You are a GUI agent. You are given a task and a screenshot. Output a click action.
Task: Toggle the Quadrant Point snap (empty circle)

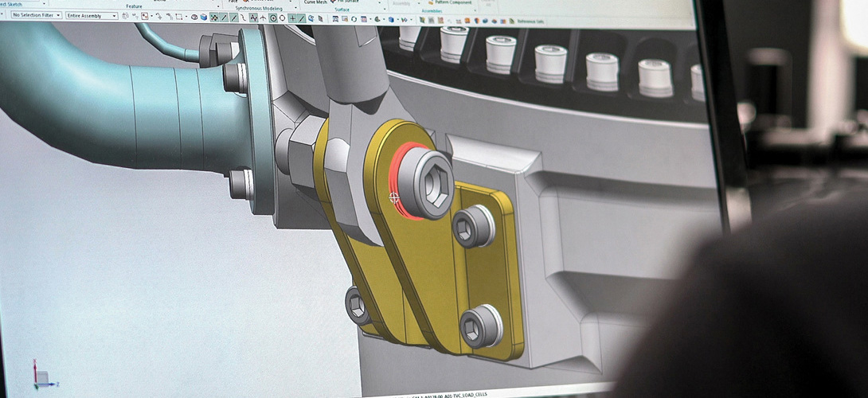click(x=283, y=18)
